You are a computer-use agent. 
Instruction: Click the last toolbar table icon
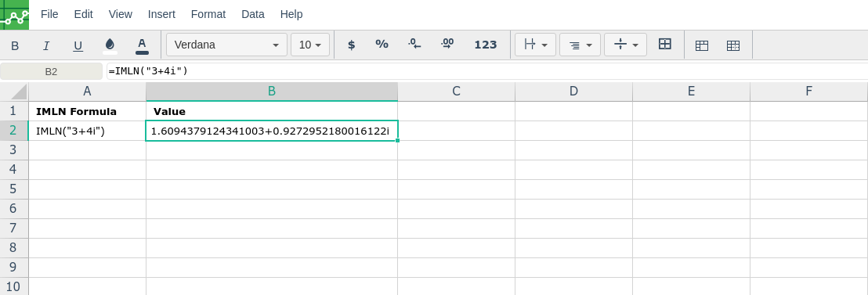click(733, 45)
